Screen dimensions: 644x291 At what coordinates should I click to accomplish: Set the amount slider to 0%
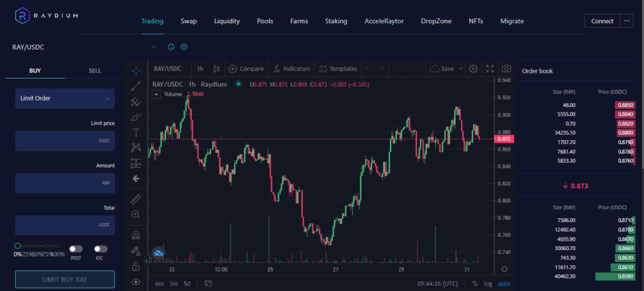(x=18, y=246)
